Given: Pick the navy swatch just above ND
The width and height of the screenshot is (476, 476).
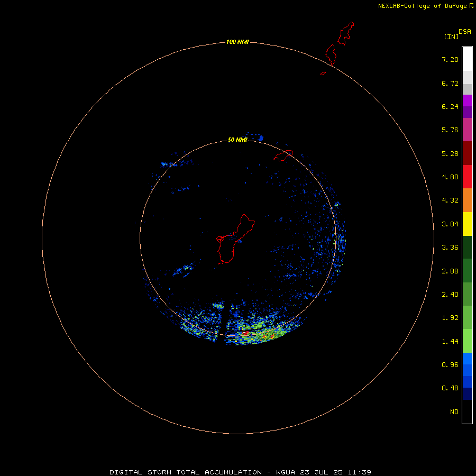Looking at the screenshot, I should 467,393.
